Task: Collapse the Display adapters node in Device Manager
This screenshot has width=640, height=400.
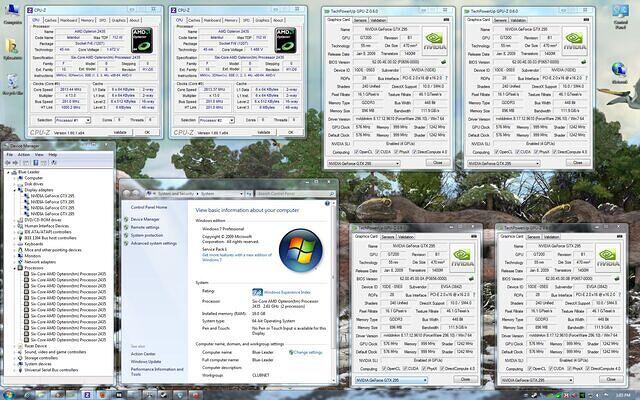Action: point(16,190)
